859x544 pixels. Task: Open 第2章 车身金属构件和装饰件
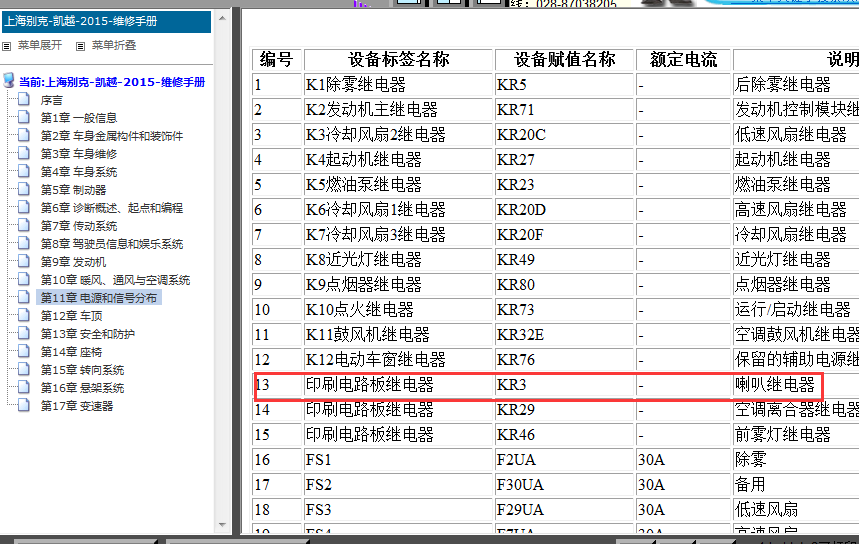[112, 136]
